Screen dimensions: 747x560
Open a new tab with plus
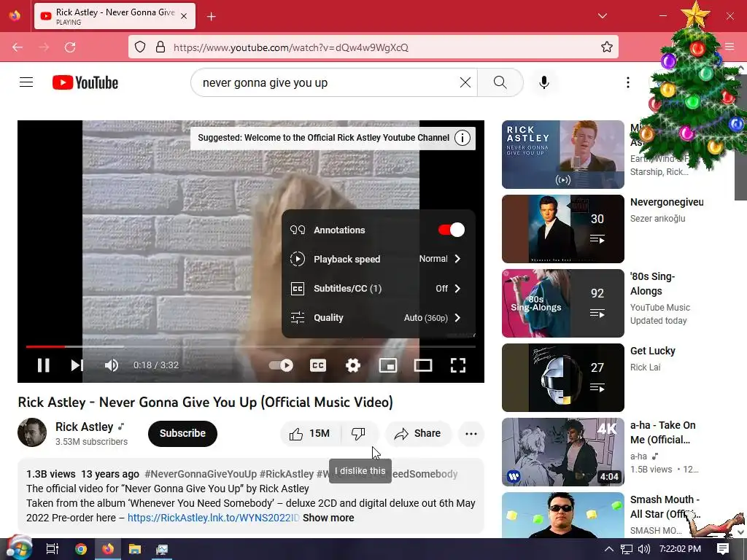point(212,16)
